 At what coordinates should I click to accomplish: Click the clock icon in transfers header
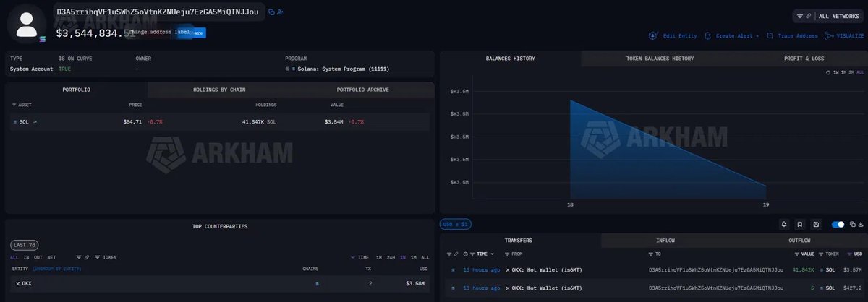(465, 254)
